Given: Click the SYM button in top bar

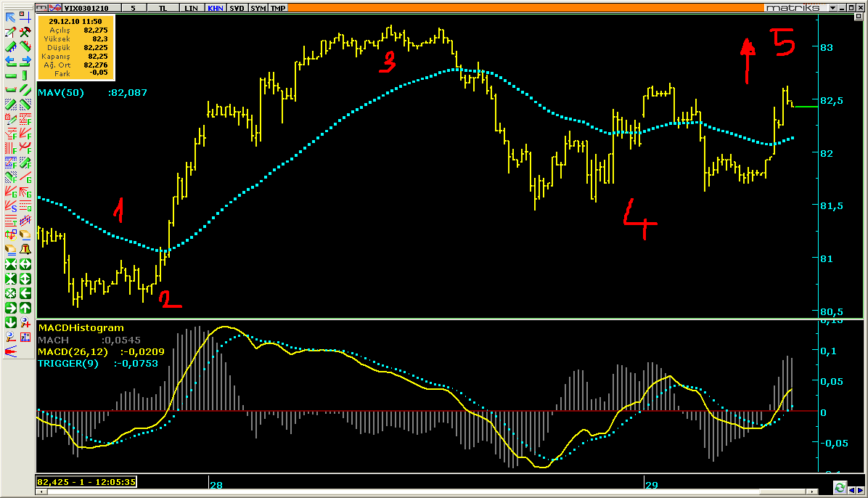Looking at the screenshot, I should coord(258,8).
